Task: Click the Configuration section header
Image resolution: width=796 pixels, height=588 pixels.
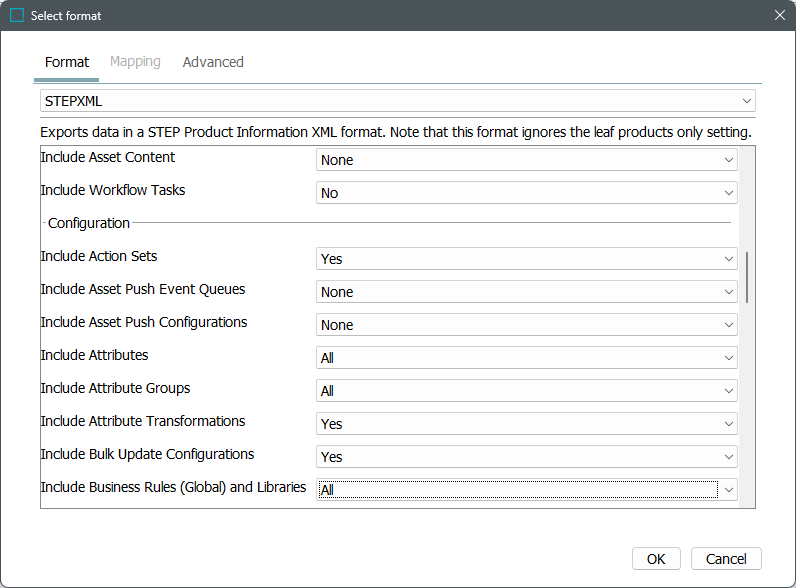Action: tap(89, 223)
